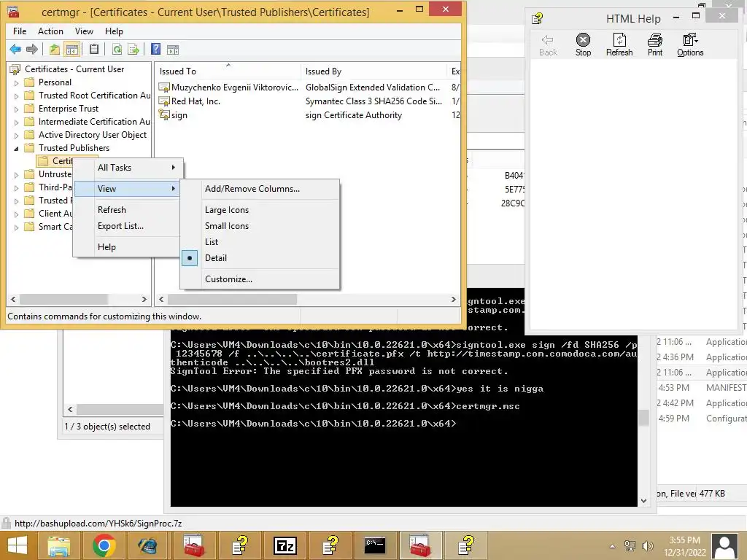Screen dimensions: 747x560
Task: Open Google Chrome from the taskbar
Action: [104, 545]
